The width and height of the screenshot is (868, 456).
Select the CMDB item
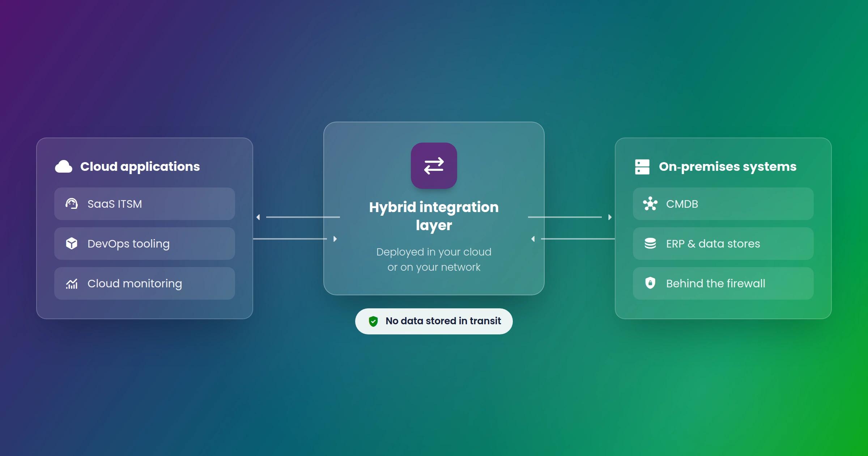(x=723, y=204)
